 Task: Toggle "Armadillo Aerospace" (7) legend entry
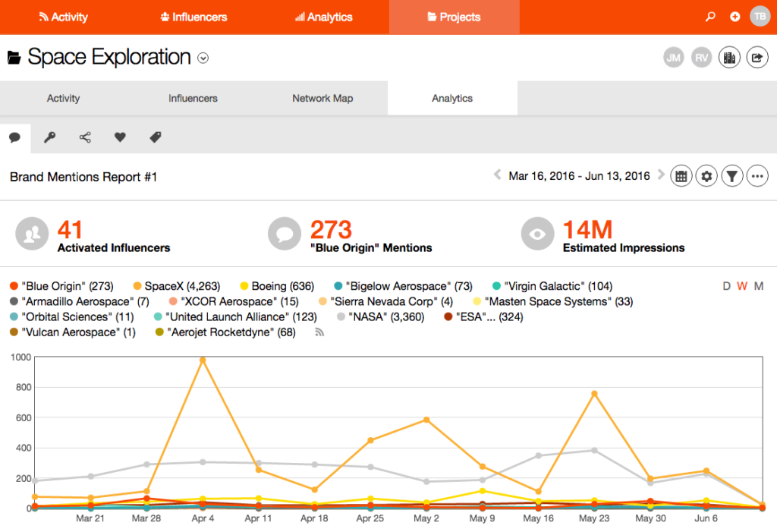point(79,301)
